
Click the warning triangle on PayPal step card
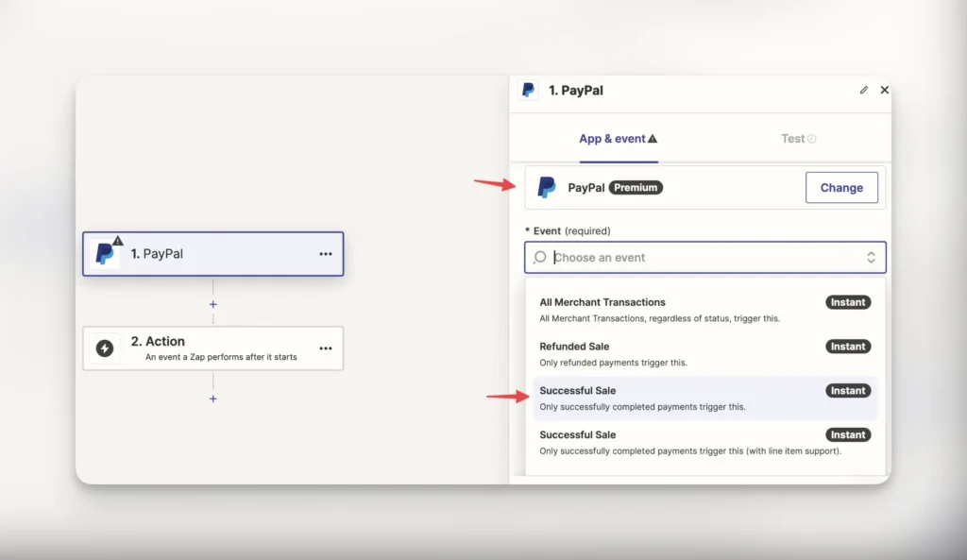(x=118, y=241)
